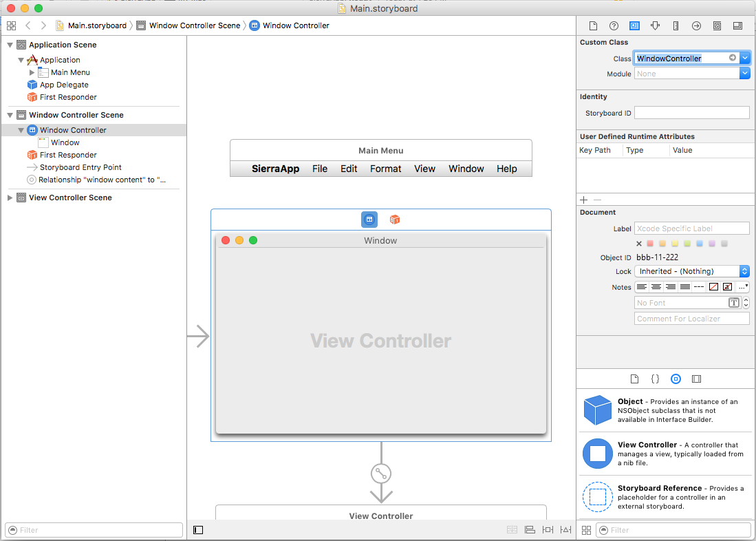Open the Lock dropdown Inherited - (Nothing)
The height and width of the screenshot is (541, 756).
692,271
